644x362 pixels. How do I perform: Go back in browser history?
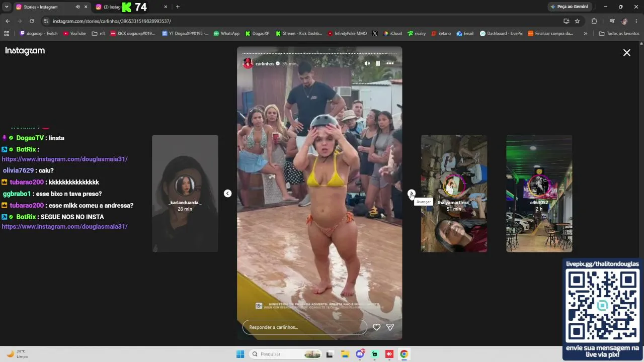click(8, 21)
